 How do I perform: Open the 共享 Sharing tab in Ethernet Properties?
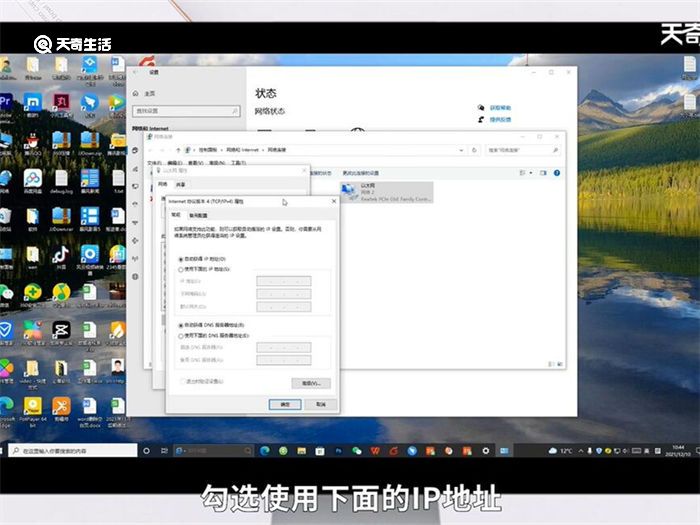coord(180,184)
